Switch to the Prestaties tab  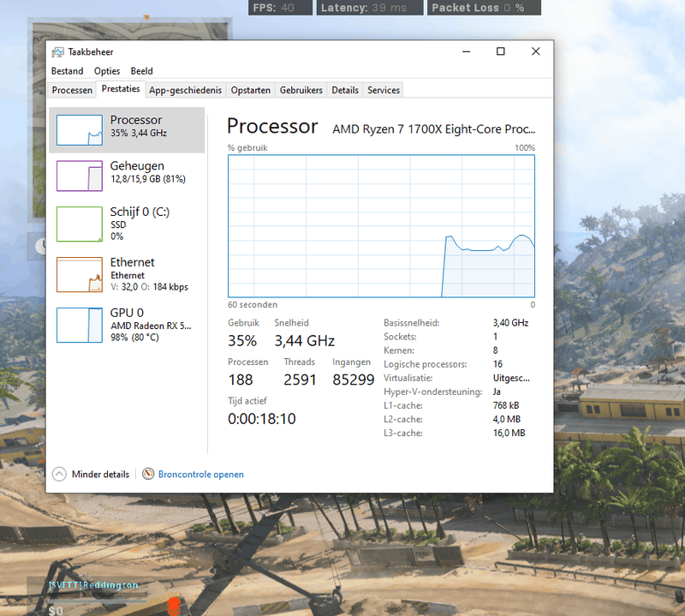(x=121, y=89)
